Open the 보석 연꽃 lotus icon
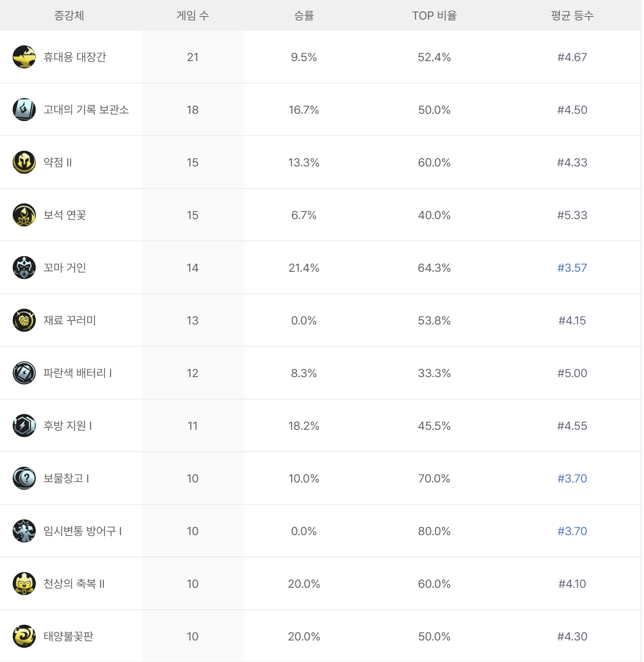Screen dimensions: 644x662 point(24,215)
